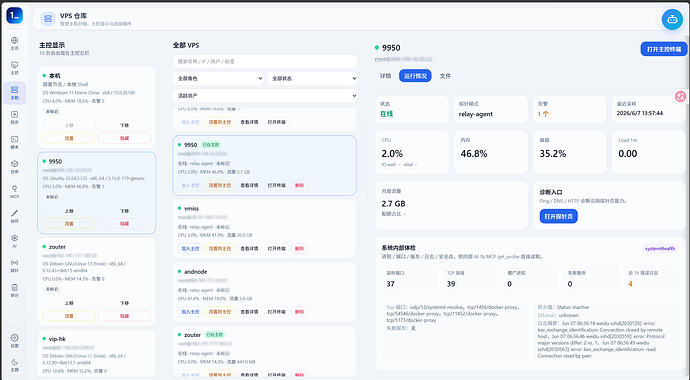The height and width of the screenshot is (380, 690).
Task: Click 打开主控终端 button
Action: click(664, 49)
